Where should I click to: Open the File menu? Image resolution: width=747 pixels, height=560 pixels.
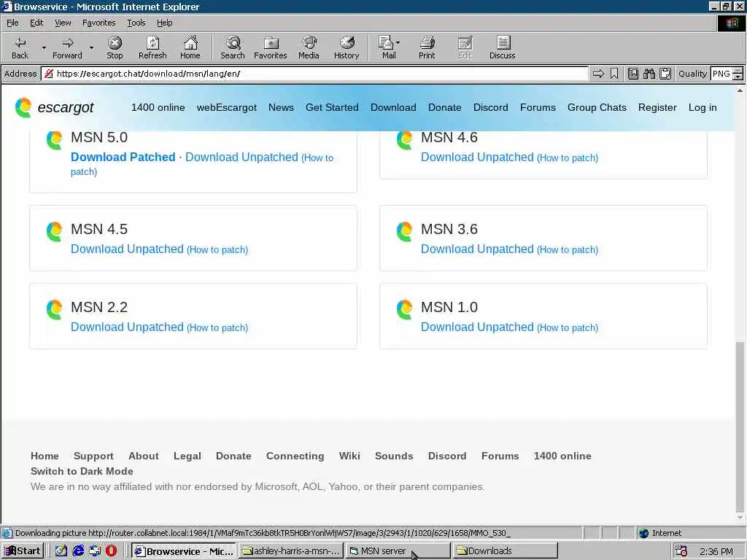tap(12, 23)
